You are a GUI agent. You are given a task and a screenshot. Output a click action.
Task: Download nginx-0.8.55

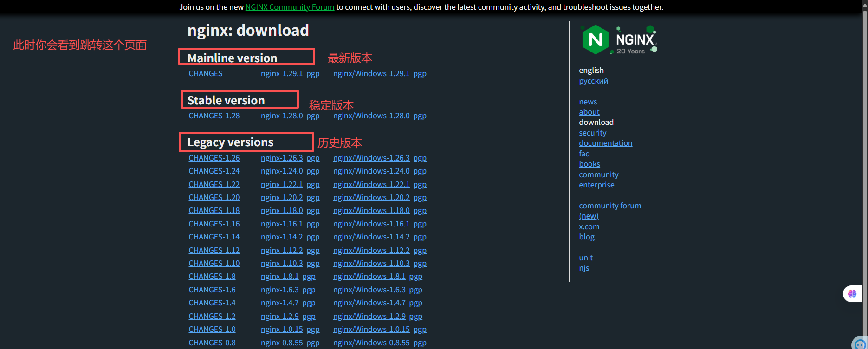click(x=282, y=343)
